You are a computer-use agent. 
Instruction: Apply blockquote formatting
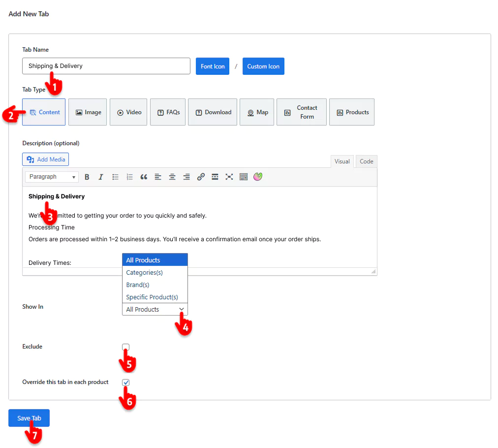(144, 177)
